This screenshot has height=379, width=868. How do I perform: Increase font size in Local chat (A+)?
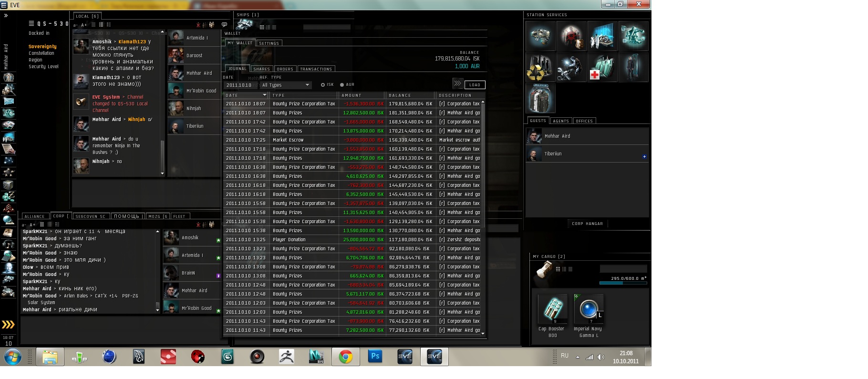(84, 25)
